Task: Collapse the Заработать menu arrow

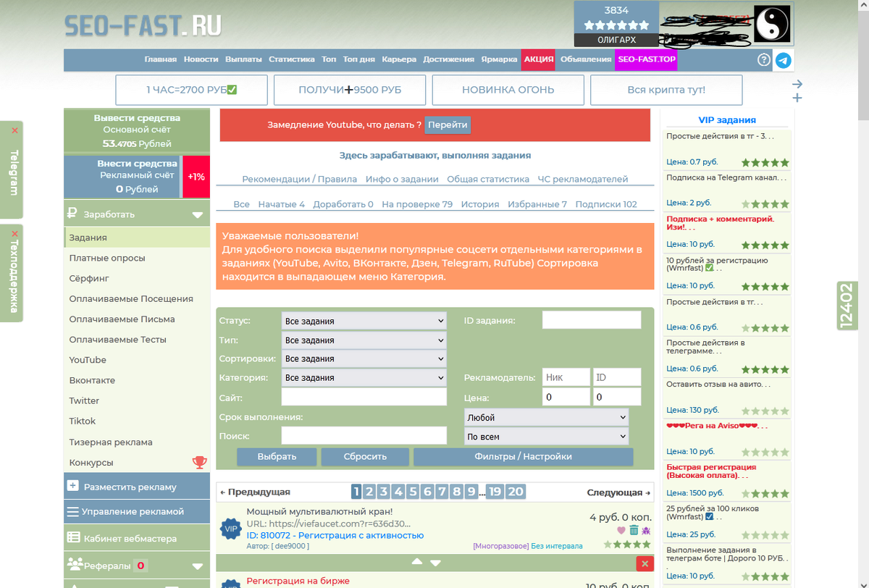Action: (x=197, y=215)
